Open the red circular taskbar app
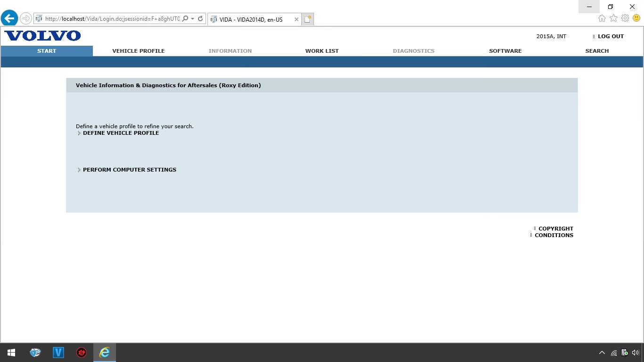 (x=82, y=353)
